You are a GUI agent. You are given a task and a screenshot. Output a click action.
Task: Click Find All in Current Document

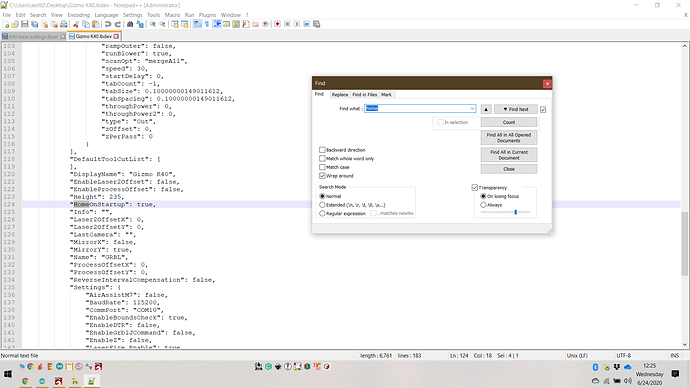tap(509, 155)
